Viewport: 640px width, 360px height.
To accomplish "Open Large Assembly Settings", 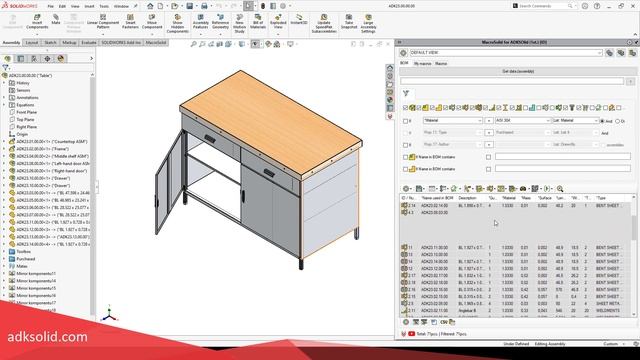I will (x=368, y=23).
